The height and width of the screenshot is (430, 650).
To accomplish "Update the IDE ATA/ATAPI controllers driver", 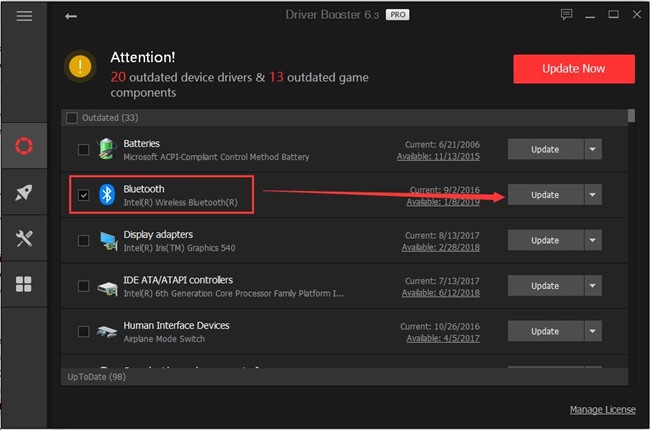I will [546, 286].
